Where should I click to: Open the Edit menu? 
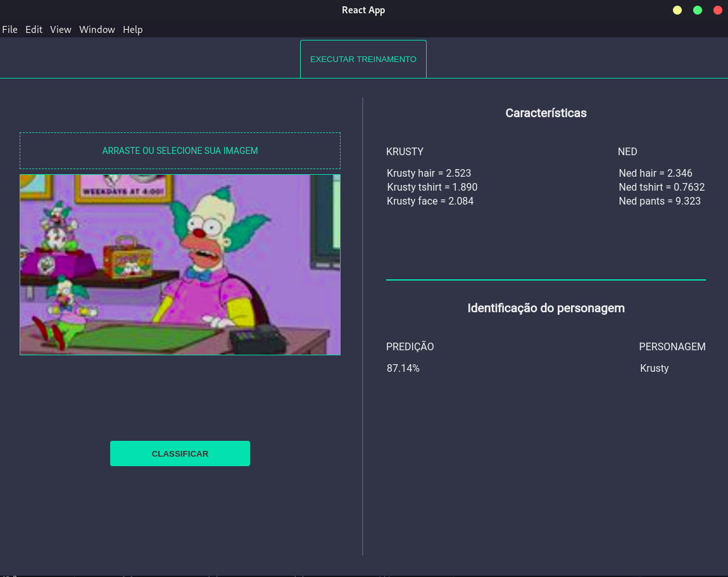click(x=34, y=29)
